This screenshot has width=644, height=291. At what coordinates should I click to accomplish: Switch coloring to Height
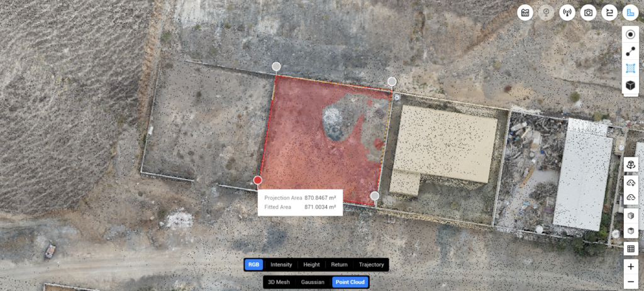[311, 265]
